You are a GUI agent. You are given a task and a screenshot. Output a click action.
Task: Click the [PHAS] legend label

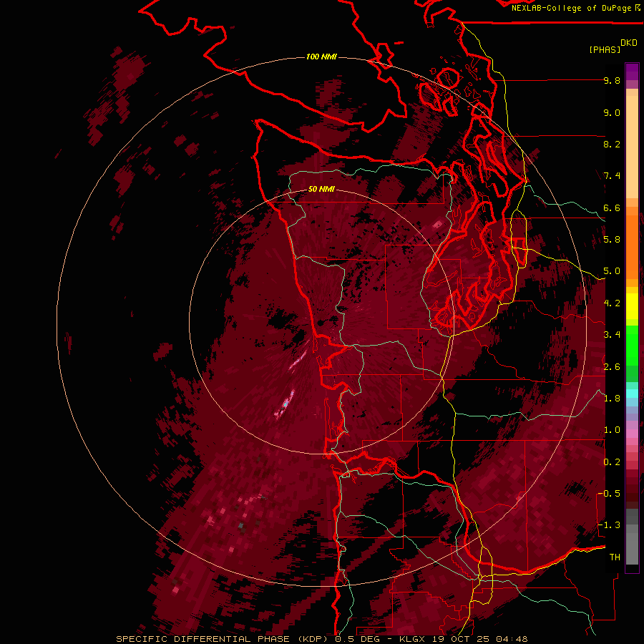pyautogui.click(x=605, y=49)
